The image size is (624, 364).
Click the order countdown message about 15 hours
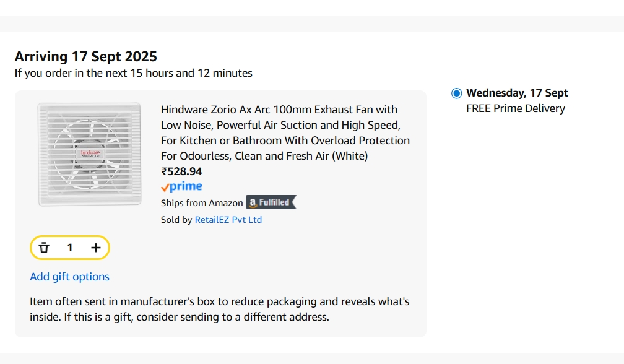click(x=133, y=73)
